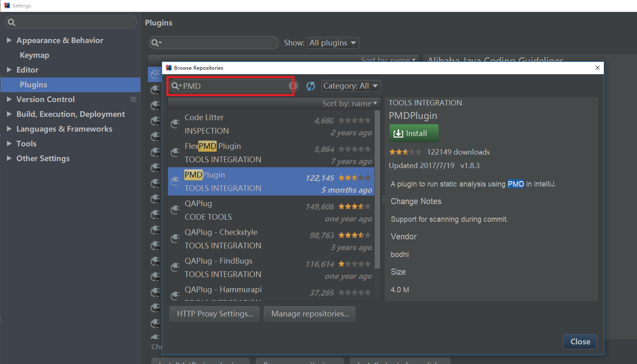
Task: Click the PMDPlugin row plugin icon
Action: pos(175,181)
